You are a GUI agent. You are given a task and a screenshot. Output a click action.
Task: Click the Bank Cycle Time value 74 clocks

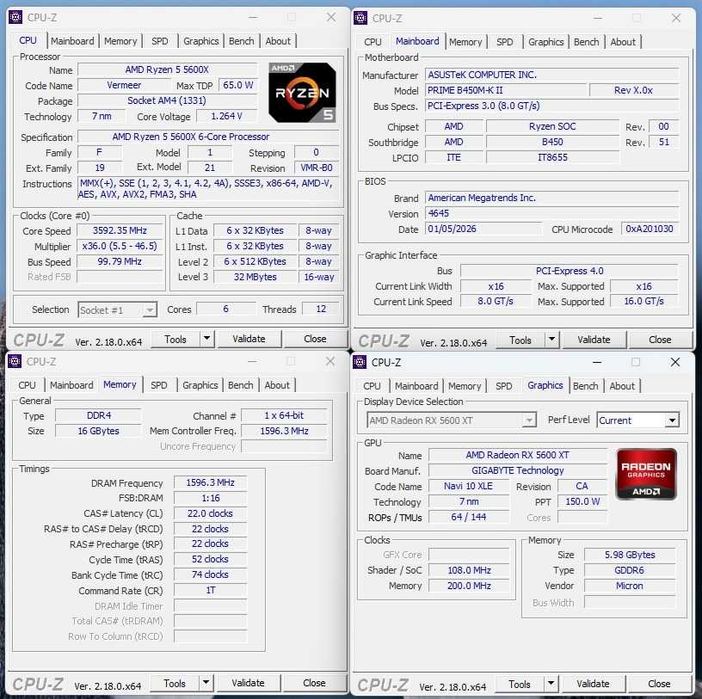pyautogui.click(x=210, y=575)
